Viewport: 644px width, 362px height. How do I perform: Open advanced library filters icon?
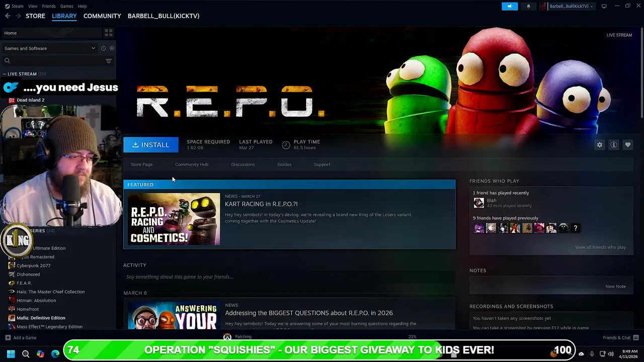click(109, 61)
